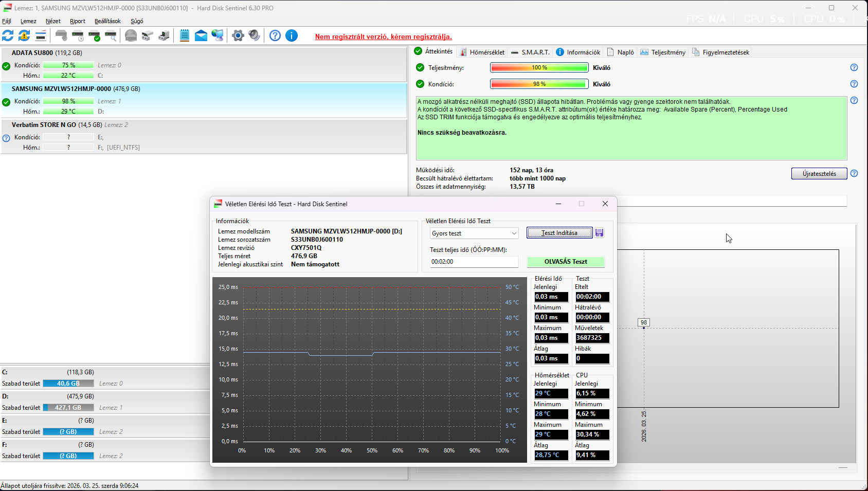Click help icon beside Kondíció Kiváló row

(x=854, y=84)
